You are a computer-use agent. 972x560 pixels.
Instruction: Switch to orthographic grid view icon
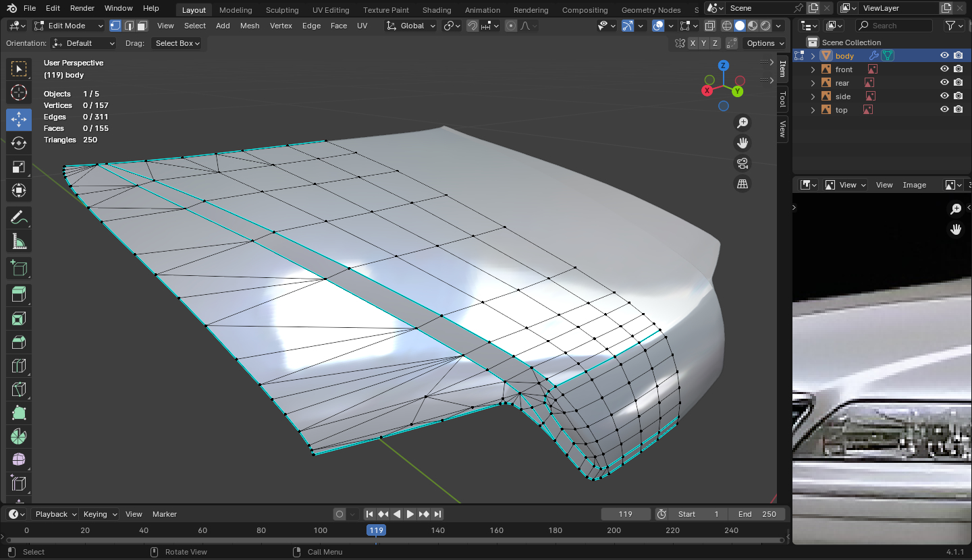point(742,184)
